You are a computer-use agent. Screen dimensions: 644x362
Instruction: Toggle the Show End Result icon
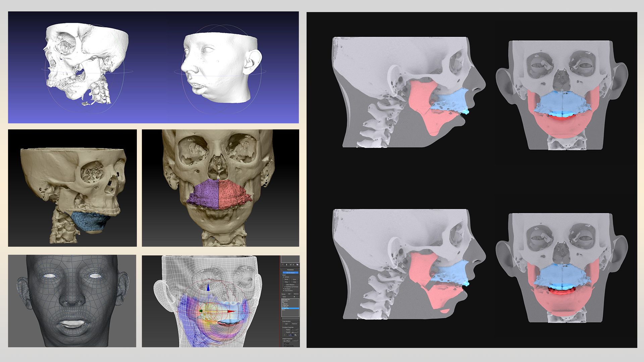coord(286,264)
